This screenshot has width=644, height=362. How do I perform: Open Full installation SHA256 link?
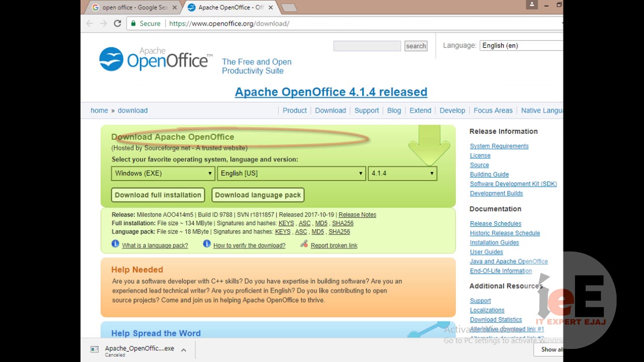click(343, 223)
